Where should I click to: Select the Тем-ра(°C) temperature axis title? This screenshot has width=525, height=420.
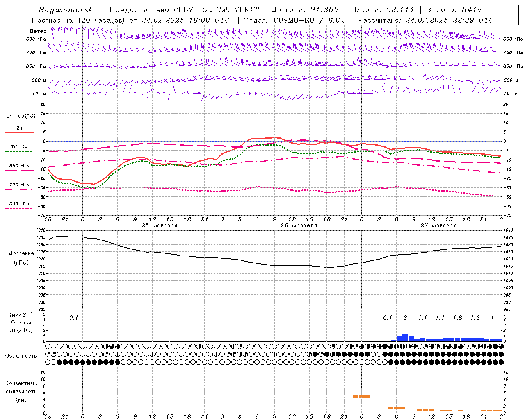19,116
